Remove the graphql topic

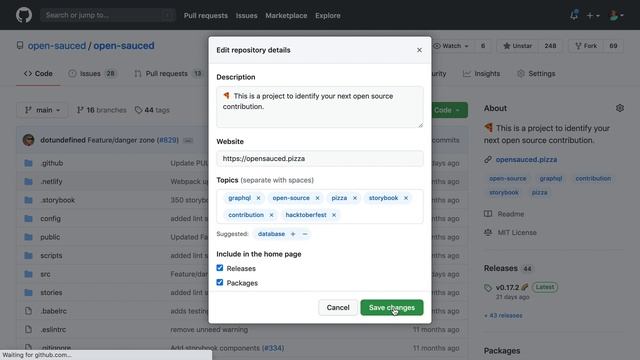click(258, 198)
